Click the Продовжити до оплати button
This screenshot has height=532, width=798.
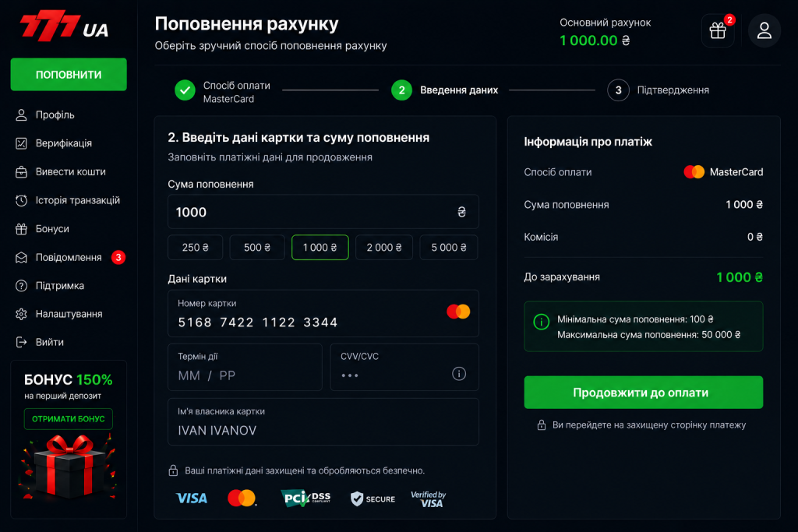[643, 392]
